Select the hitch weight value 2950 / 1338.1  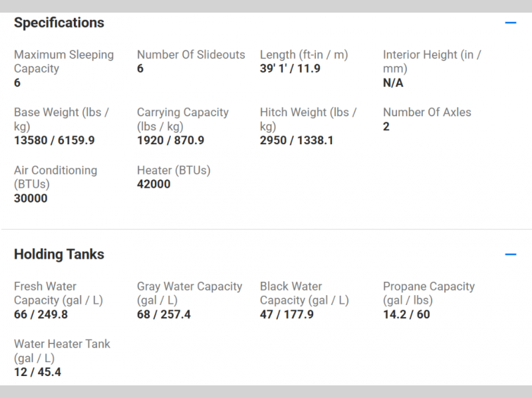pyautogui.click(x=297, y=140)
